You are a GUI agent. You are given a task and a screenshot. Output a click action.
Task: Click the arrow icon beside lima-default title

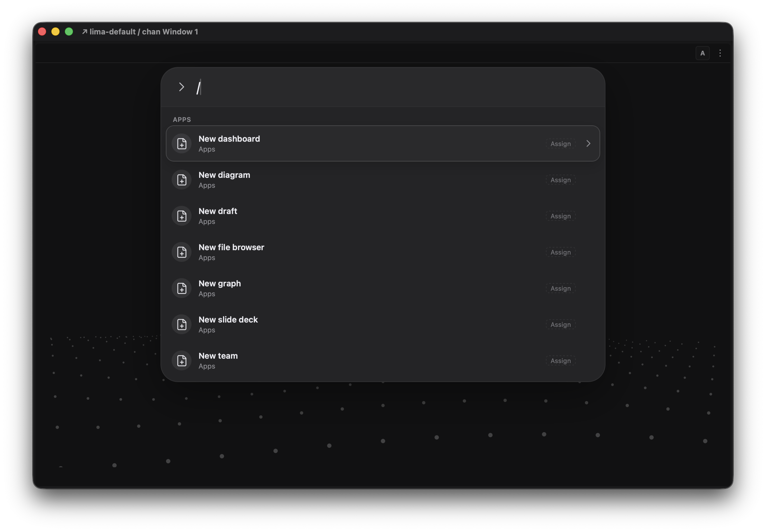point(85,32)
